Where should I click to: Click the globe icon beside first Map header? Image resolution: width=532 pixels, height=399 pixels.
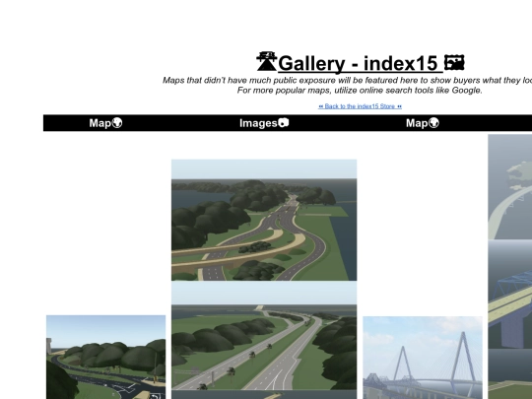(116, 122)
